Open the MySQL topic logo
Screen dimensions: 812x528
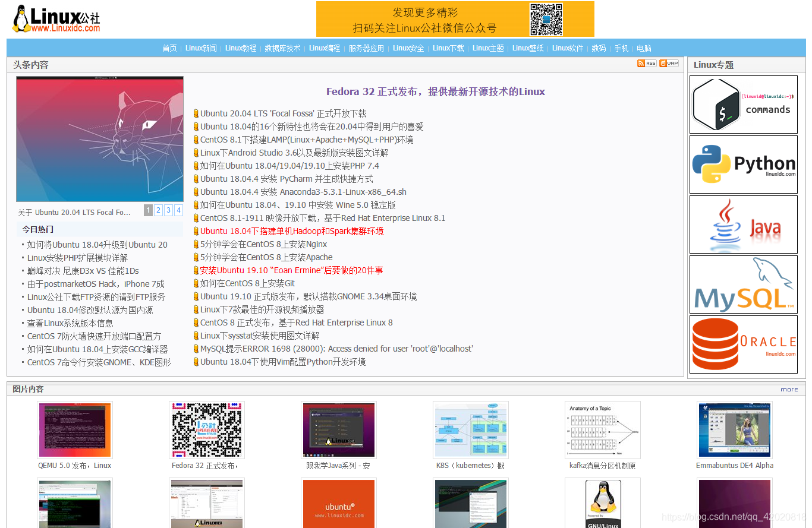click(744, 284)
